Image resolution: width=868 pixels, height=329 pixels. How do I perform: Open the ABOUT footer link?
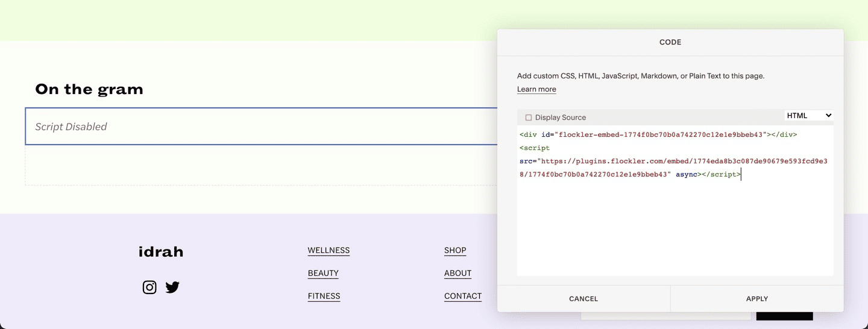click(458, 274)
